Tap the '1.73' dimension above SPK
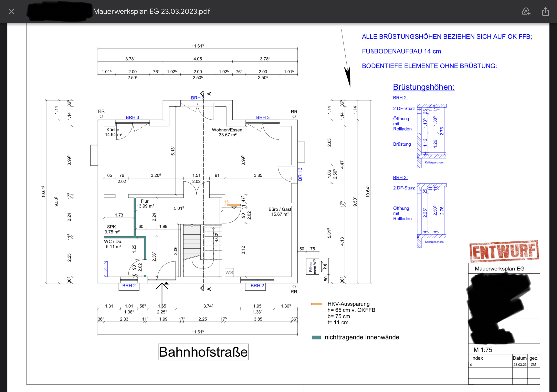The width and height of the screenshot is (557, 392). [119, 215]
